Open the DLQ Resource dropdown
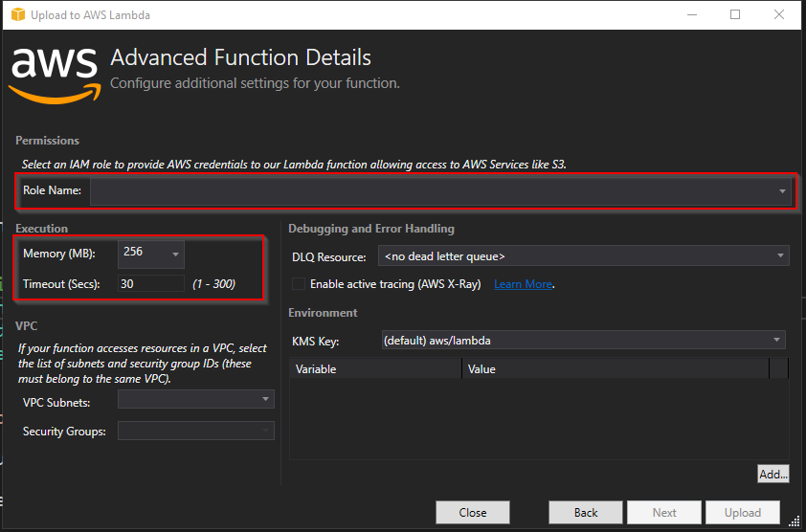Screen dimensions: 806x532 (583, 256)
